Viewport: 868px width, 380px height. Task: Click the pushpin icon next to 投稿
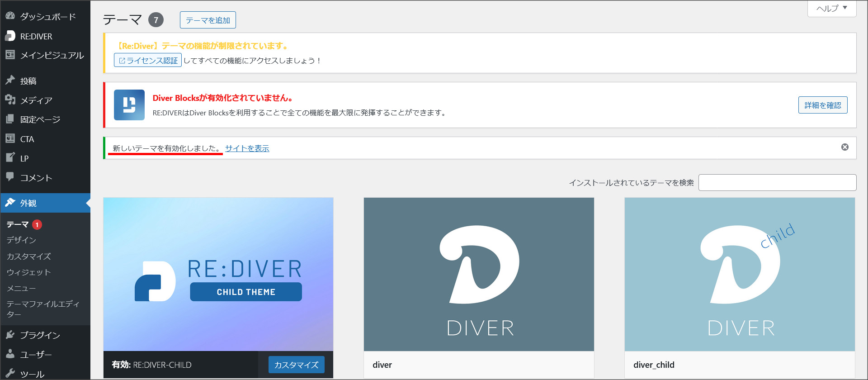tap(10, 81)
